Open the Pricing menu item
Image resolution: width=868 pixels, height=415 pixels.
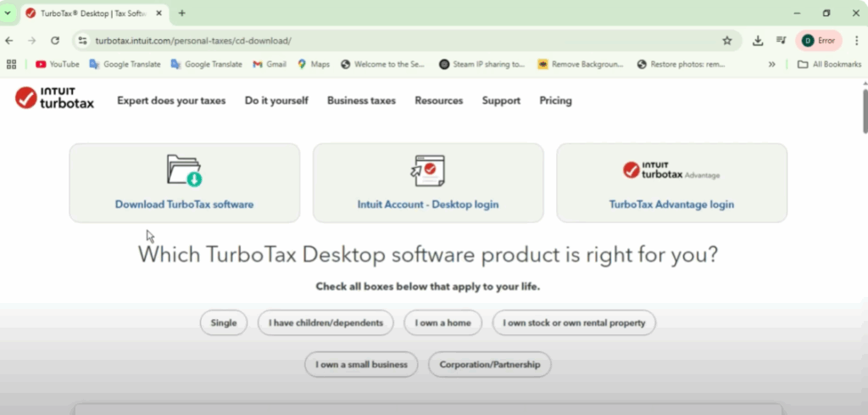click(x=556, y=100)
